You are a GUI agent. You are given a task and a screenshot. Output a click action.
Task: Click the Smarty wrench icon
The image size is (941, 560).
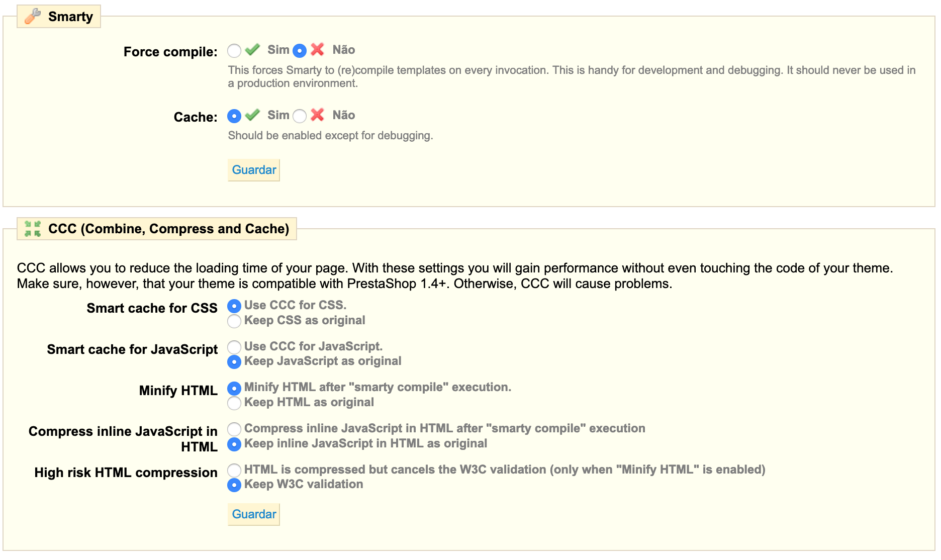coord(33,16)
